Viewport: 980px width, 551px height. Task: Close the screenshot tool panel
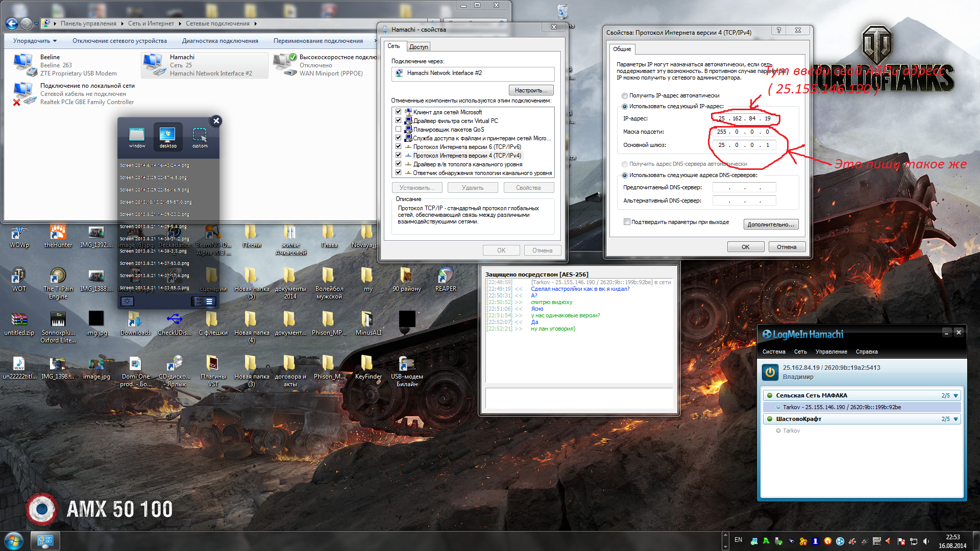216,121
